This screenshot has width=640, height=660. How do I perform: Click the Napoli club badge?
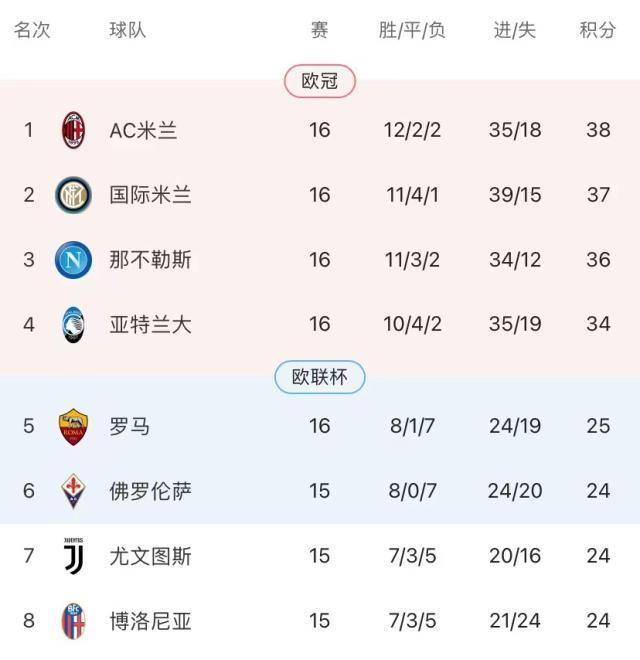(x=74, y=260)
